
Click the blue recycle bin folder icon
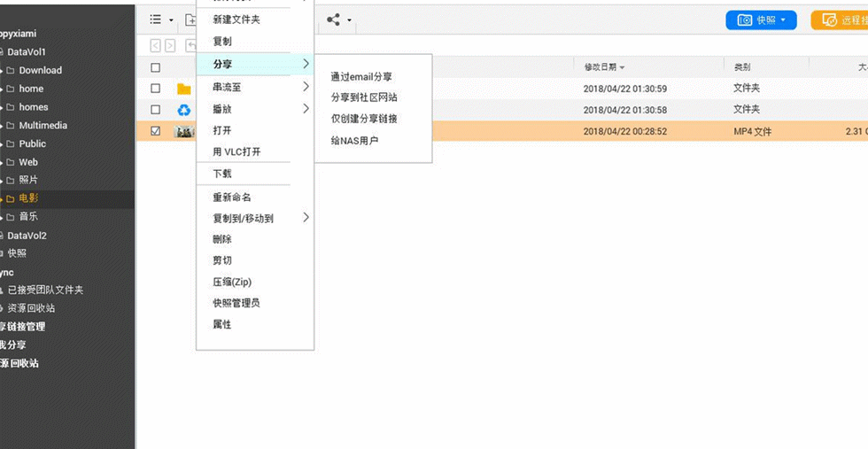pos(184,110)
